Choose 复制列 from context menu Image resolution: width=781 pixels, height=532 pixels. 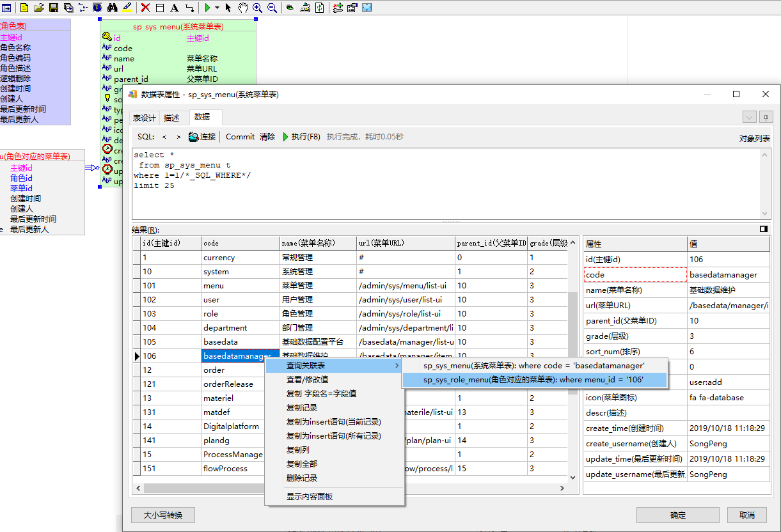pyautogui.click(x=335, y=450)
